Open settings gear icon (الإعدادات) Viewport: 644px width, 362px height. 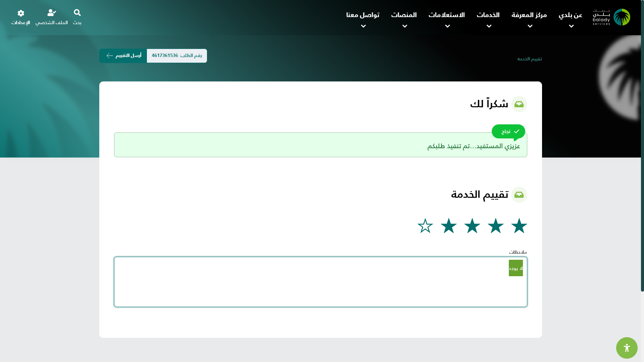(21, 13)
